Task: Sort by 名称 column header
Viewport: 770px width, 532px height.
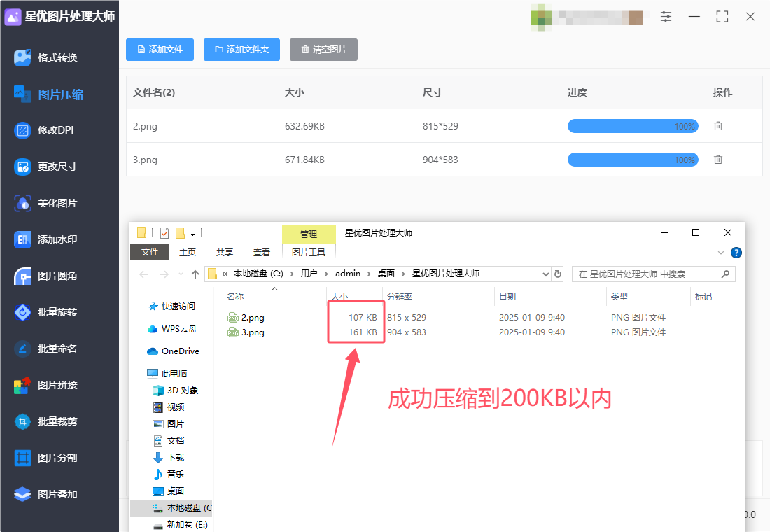Action: click(235, 296)
